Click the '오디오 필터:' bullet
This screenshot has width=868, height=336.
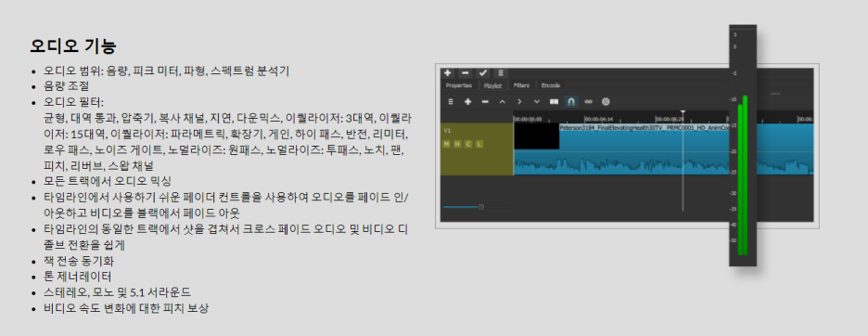(x=73, y=103)
